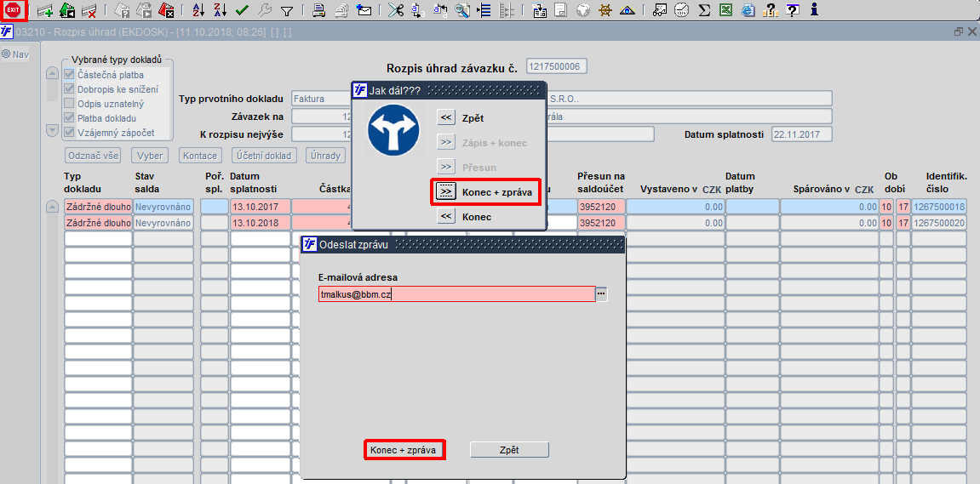Click 3952120 in the 13.10.2017 row
The image size is (980, 484).
coord(601,207)
